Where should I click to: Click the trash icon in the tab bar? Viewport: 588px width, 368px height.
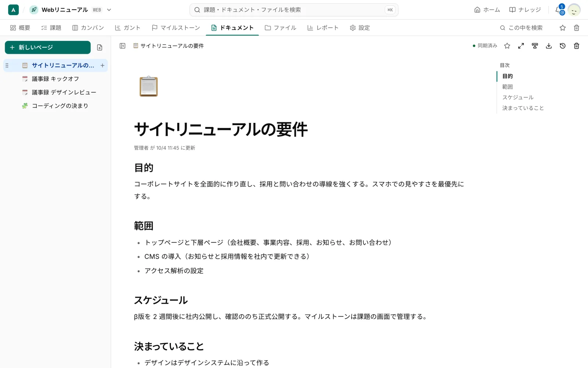(x=576, y=28)
